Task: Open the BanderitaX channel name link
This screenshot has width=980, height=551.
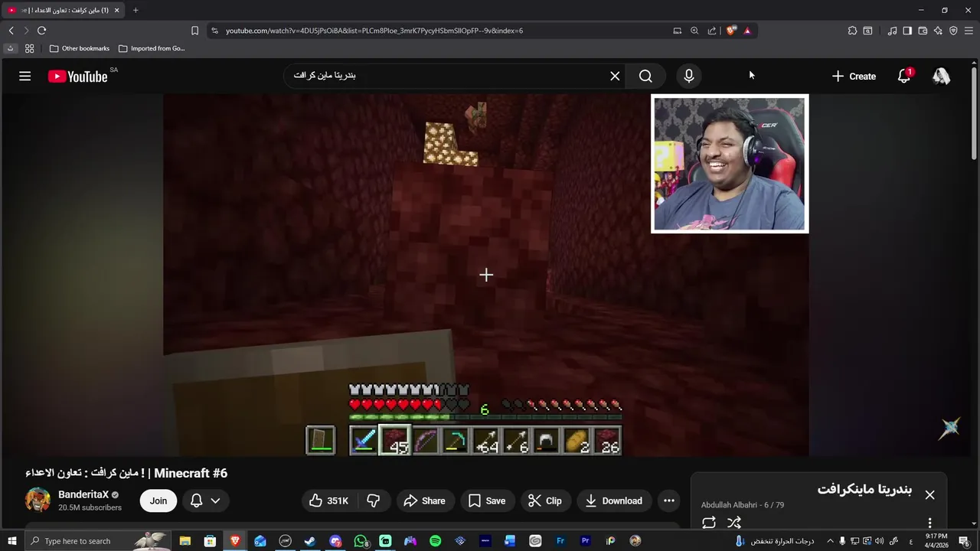Action: [83, 494]
